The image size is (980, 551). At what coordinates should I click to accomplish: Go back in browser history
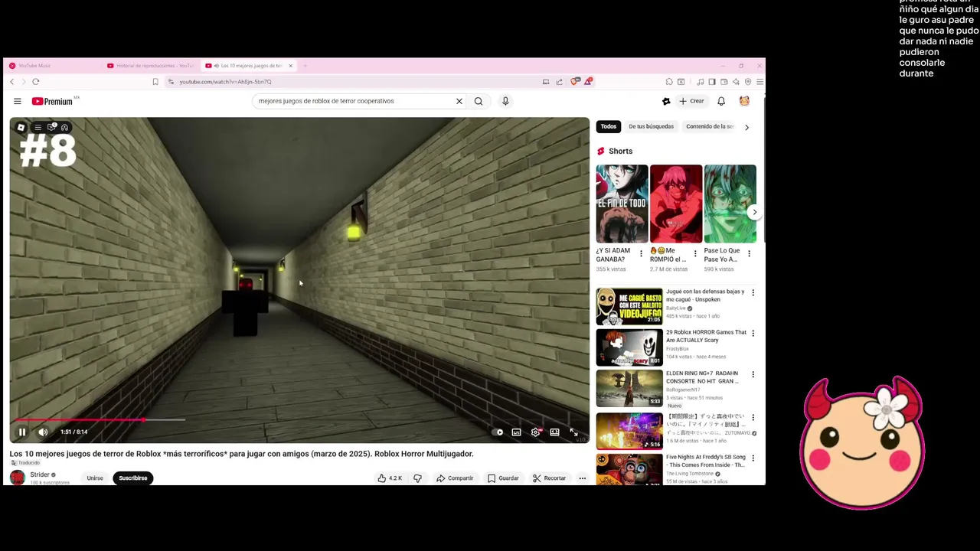(11, 82)
